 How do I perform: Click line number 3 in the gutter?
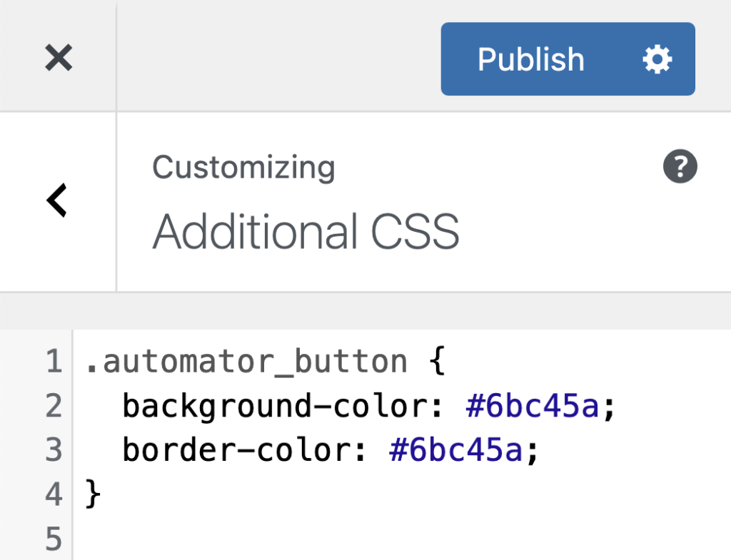(x=53, y=450)
